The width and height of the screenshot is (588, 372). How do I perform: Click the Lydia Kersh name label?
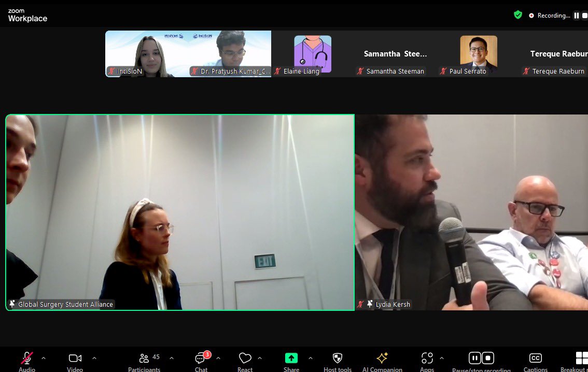[393, 304]
